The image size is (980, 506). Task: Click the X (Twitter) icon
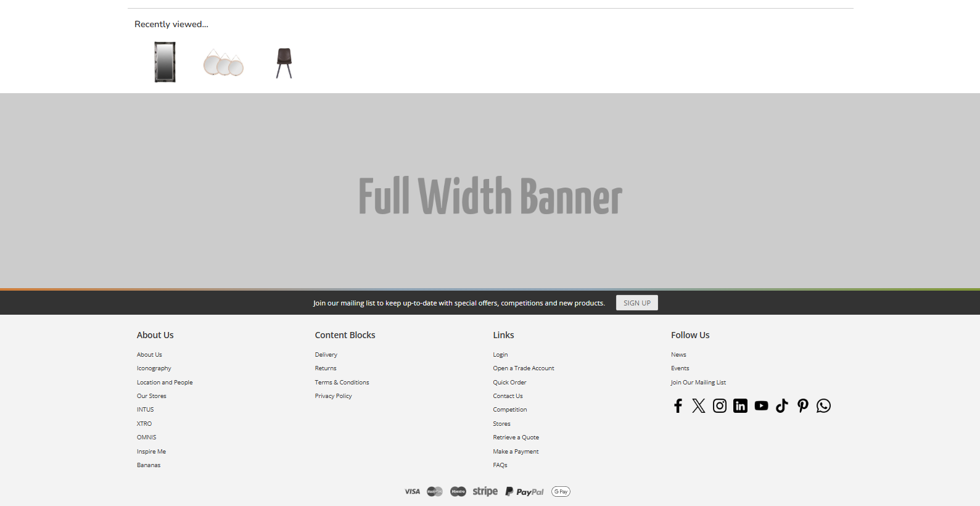pyautogui.click(x=698, y=405)
